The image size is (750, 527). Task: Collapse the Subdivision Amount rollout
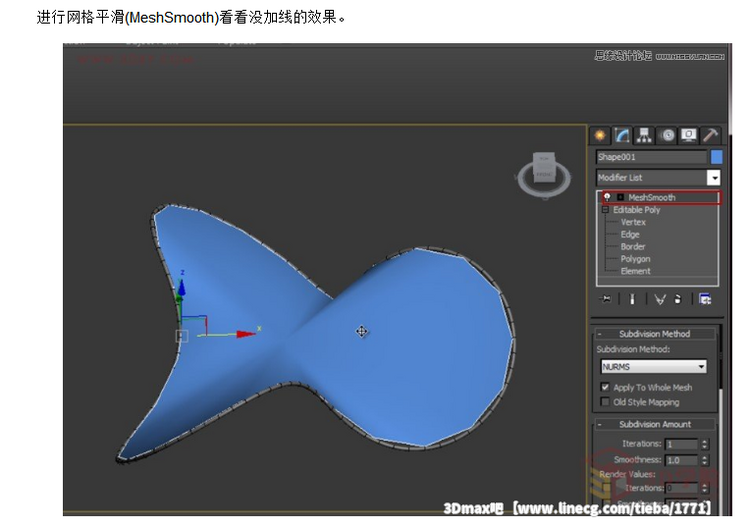click(x=654, y=424)
